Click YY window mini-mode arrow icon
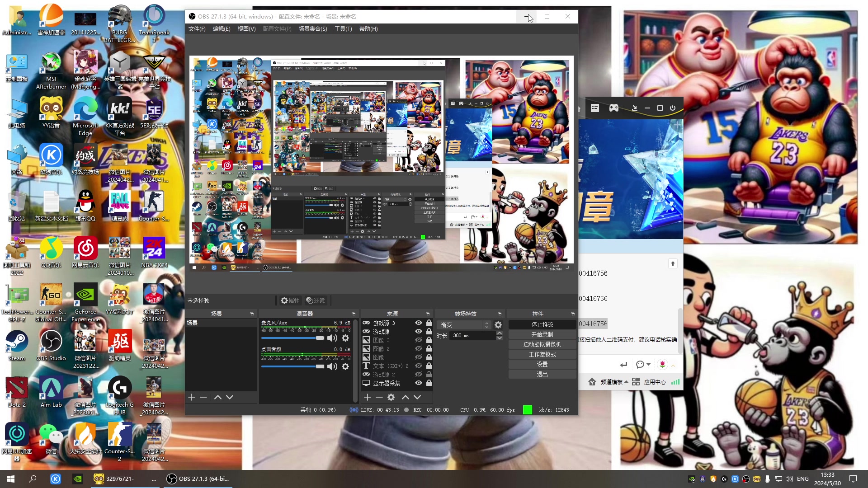The height and width of the screenshot is (488, 868). 634,108
